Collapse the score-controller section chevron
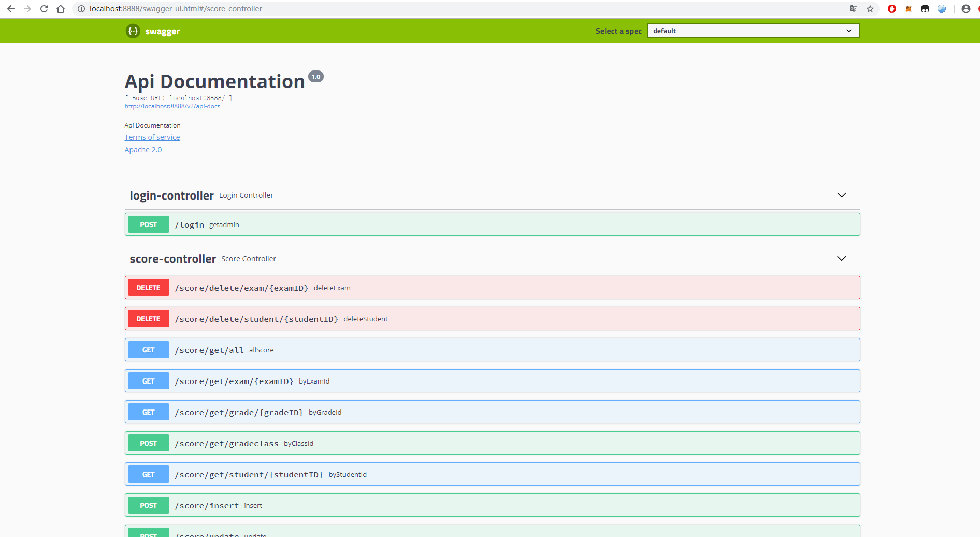The width and height of the screenshot is (980, 537). click(841, 258)
